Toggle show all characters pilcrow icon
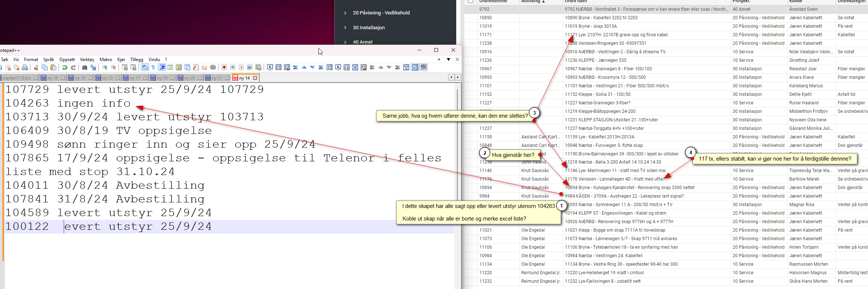The height and width of the screenshot is (289, 868). [x=153, y=67]
